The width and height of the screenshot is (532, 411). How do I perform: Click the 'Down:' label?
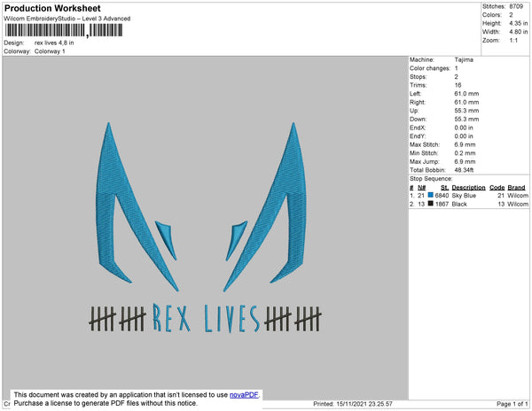[419, 119]
